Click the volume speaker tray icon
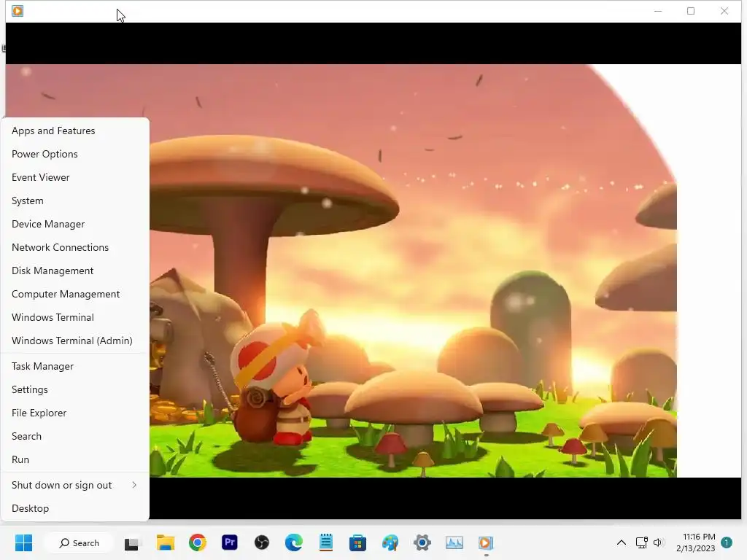 point(659,542)
